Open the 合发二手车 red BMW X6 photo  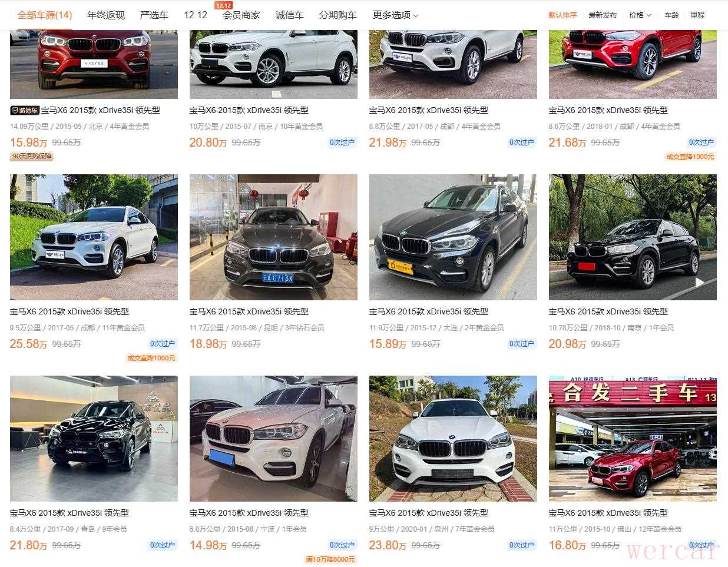pos(633,439)
